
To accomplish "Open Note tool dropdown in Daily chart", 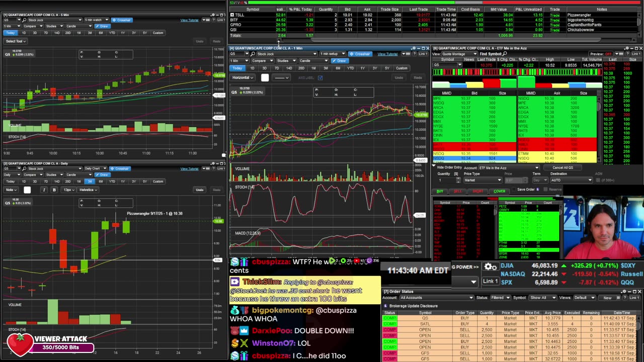I will point(11,190).
